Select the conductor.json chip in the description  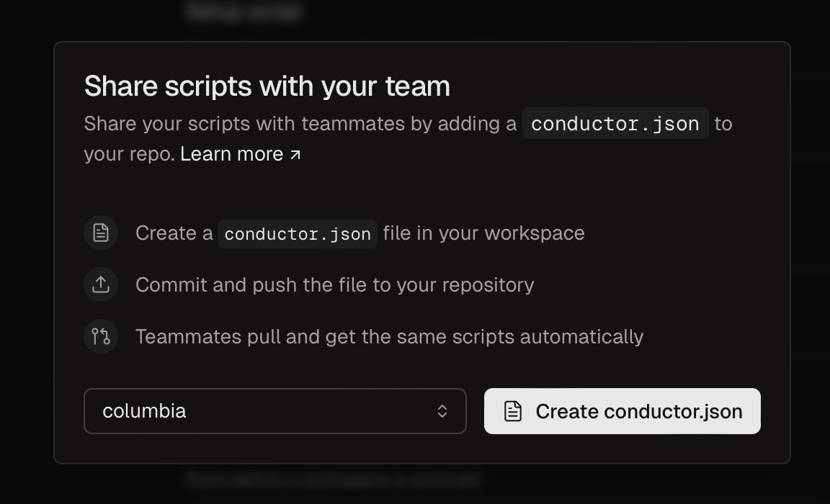(615, 123)
